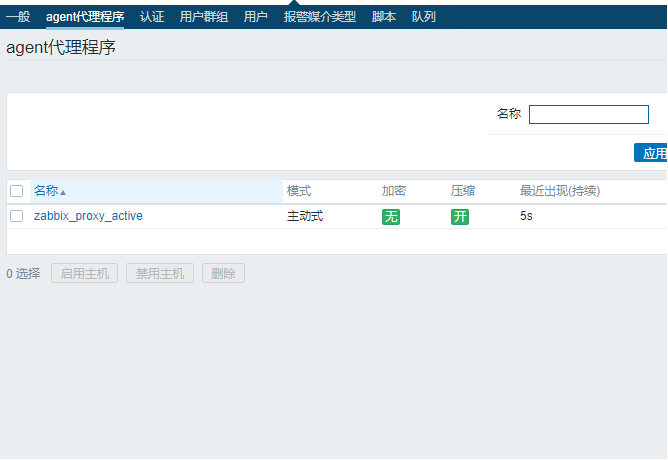Click the green 开 compression badge
Image resolution: width=668 pixels, height=460 pixels.
[460, 217]
